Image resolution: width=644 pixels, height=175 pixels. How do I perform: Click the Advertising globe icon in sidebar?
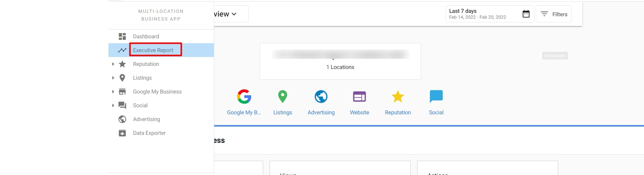122,119
